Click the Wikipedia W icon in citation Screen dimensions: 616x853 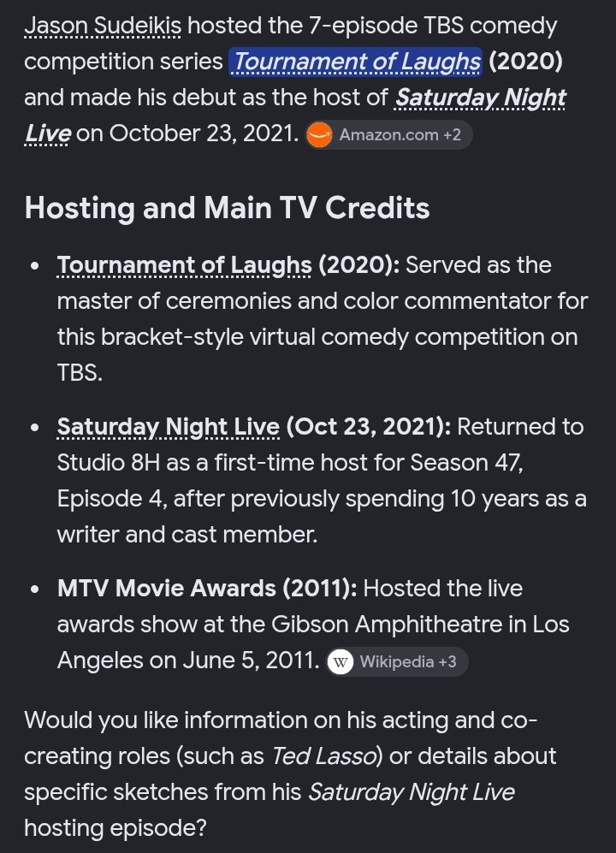click(341, 661)
